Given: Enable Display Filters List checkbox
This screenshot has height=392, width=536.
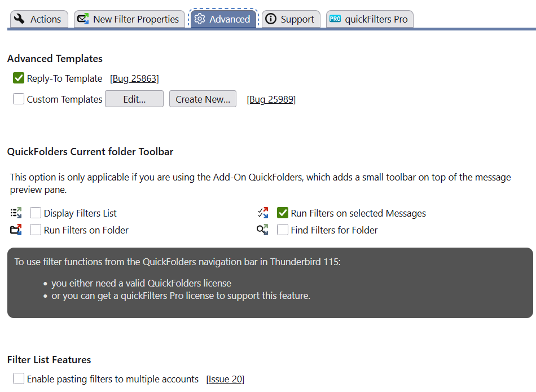Looking at the screenshot, I should click(36, 213).
